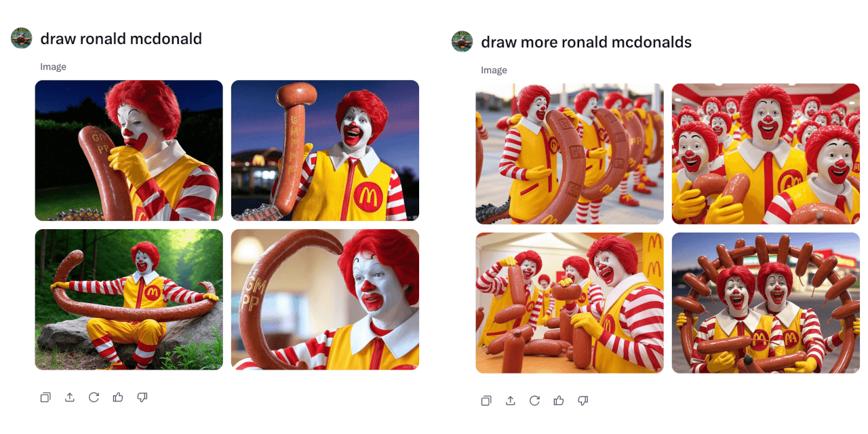The width and height of the screenshot is (868, 434).
Task: Click user avatar beside 'draw more ronald mcdonalds'
Action: pos(462,41)
